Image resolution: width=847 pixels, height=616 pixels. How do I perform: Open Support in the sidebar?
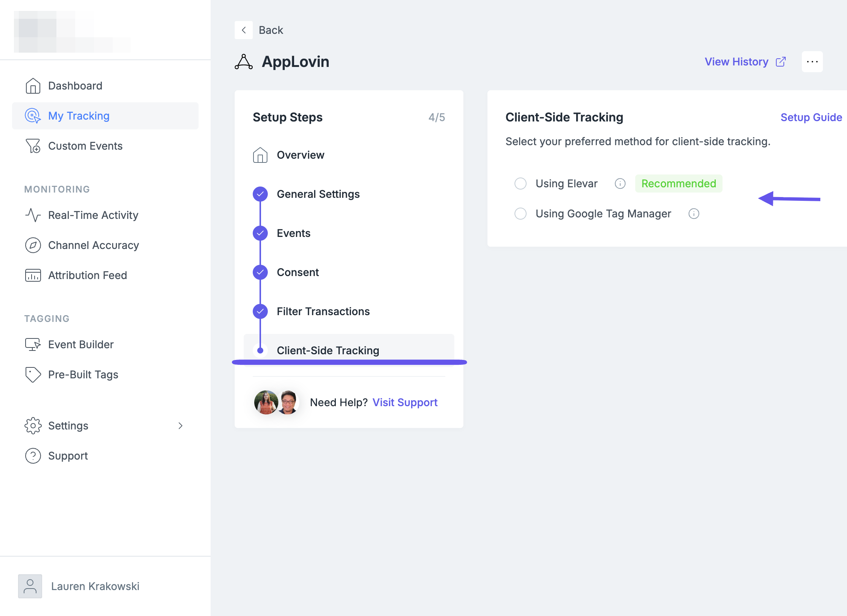coord(105,456)
